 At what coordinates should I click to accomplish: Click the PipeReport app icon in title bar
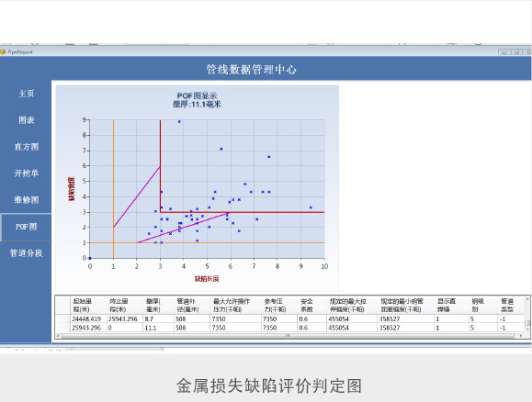point(3,52)
